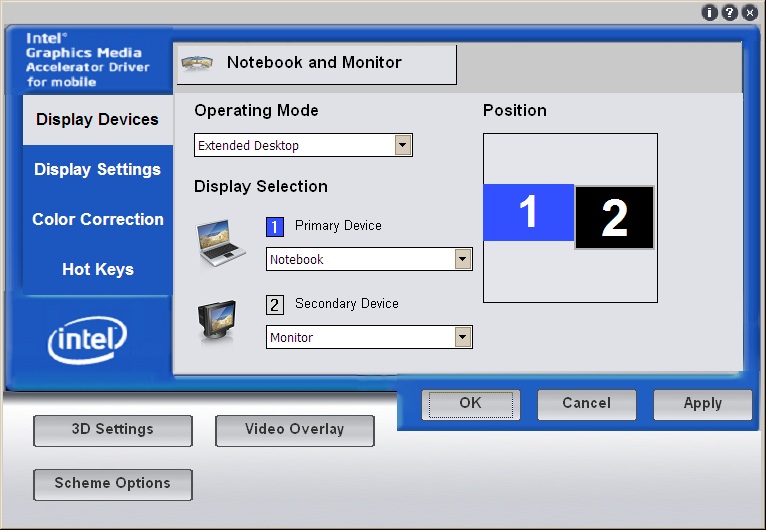Click the laptop notebook icon
Viewport: 766px width, 530px height.
[221, 243]
